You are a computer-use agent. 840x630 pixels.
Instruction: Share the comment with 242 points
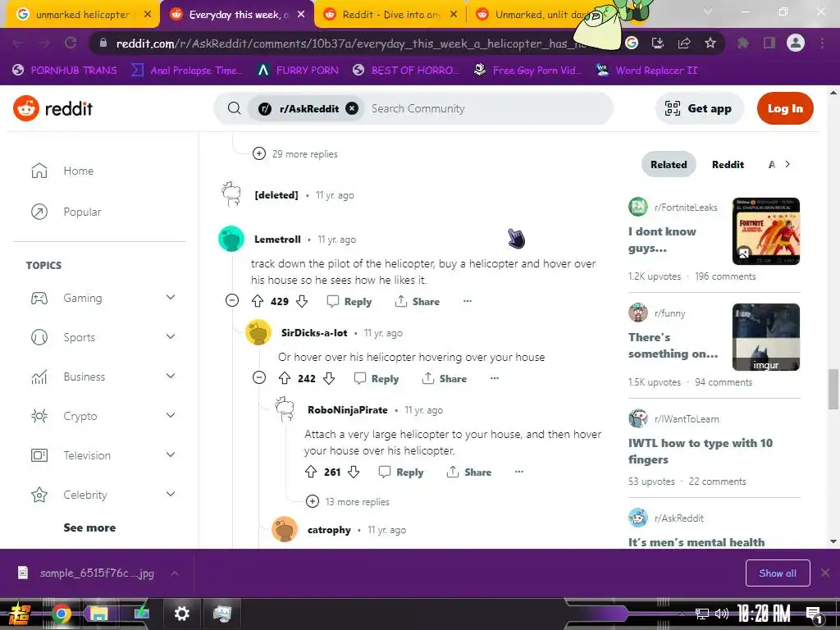pyautogui.click(x=444, y=379)
